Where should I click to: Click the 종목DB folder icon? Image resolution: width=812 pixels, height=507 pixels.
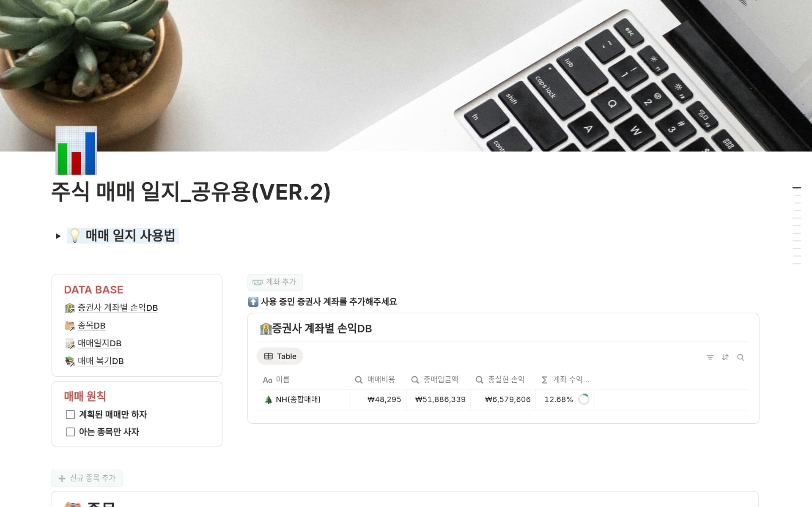[69, 326]
